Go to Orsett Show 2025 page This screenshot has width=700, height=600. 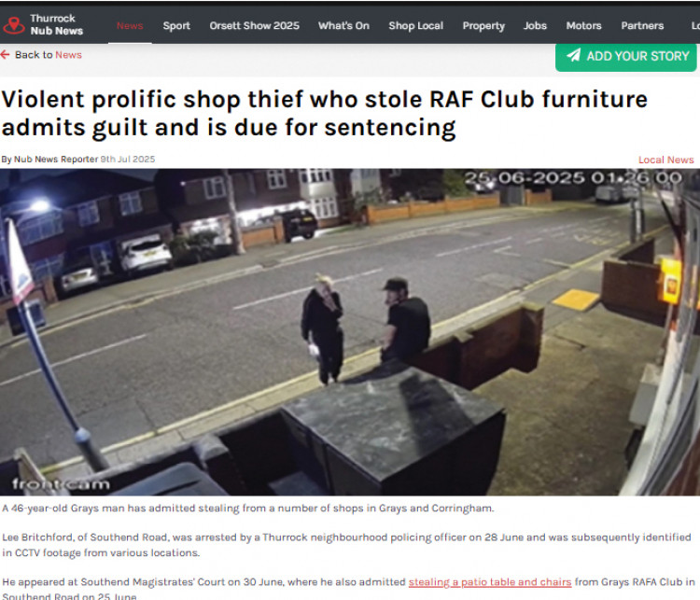coord(255,26)
